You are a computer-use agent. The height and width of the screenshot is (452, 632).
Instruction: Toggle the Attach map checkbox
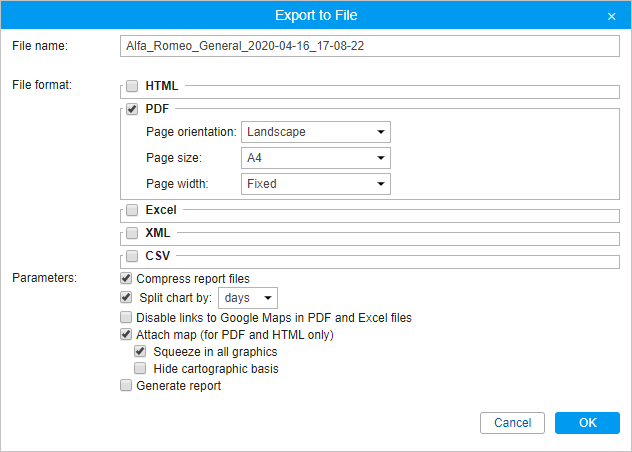[126, 335]
